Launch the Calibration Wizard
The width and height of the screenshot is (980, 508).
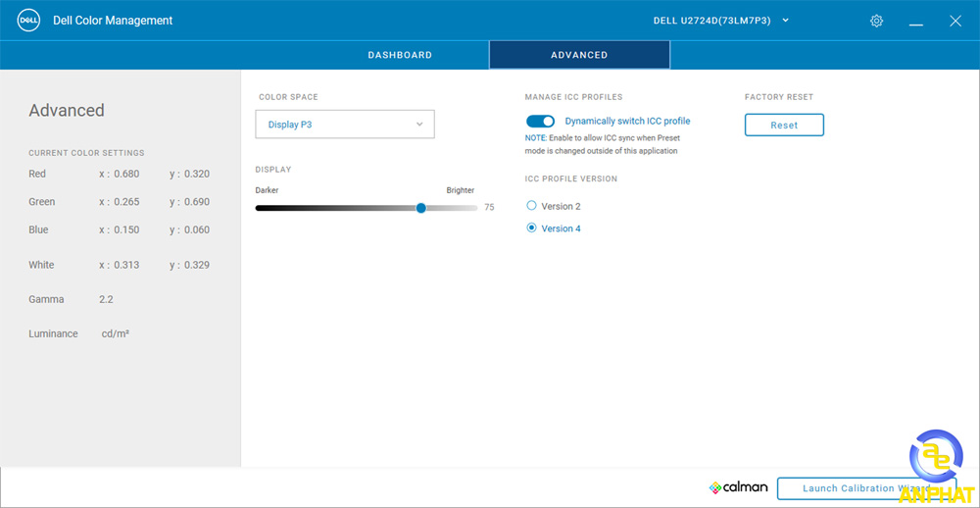(x=866, y=488)
